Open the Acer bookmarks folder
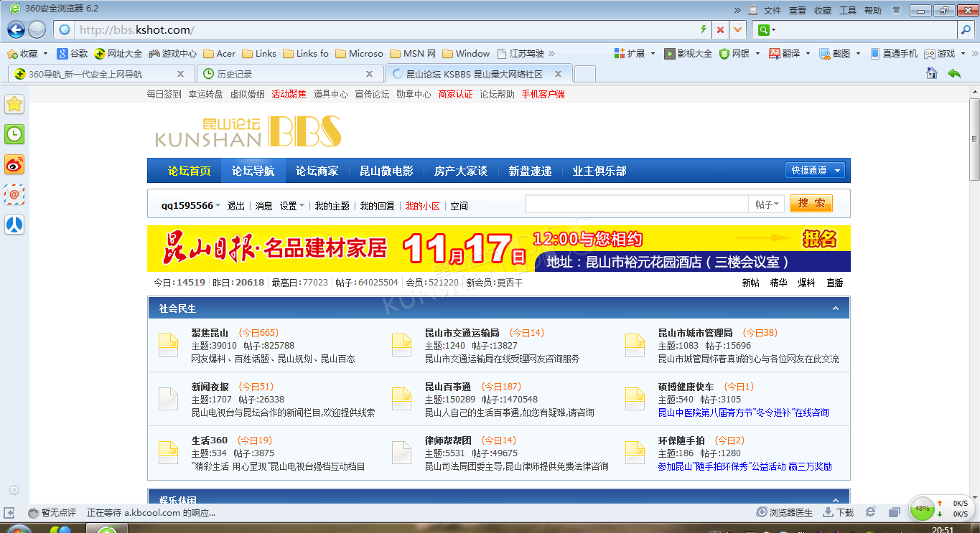Viewport: 980px width, 533px height. pyautogui.click(x=220, y=54)
